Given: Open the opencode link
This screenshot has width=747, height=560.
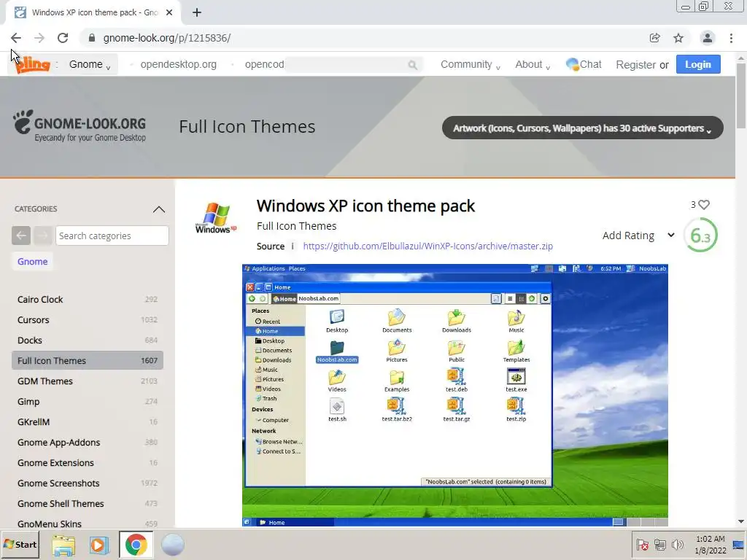Looking at the screenshot, I should pyautogui.click(x=264, y=65).
